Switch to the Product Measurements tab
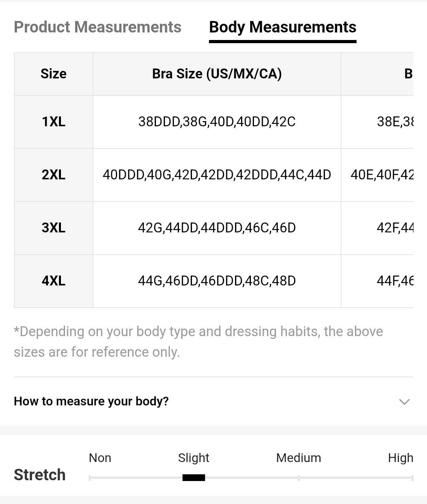Image resolution: width=427 pixels, height=504 pixels. click(x=97, y=27)
